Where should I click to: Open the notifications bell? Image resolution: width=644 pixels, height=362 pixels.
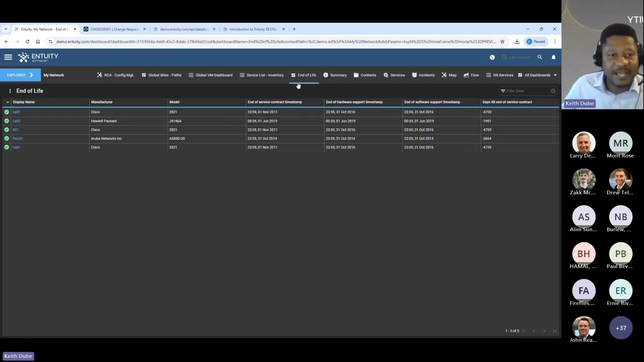click(x=553, y=57)
